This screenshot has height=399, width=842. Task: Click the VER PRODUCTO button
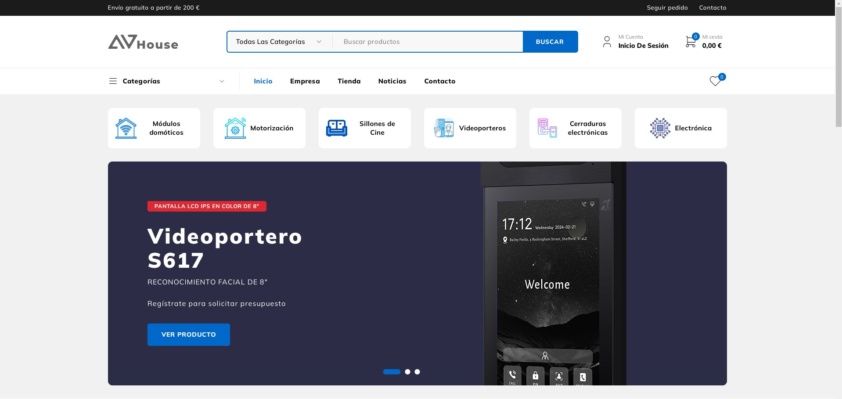188,335
